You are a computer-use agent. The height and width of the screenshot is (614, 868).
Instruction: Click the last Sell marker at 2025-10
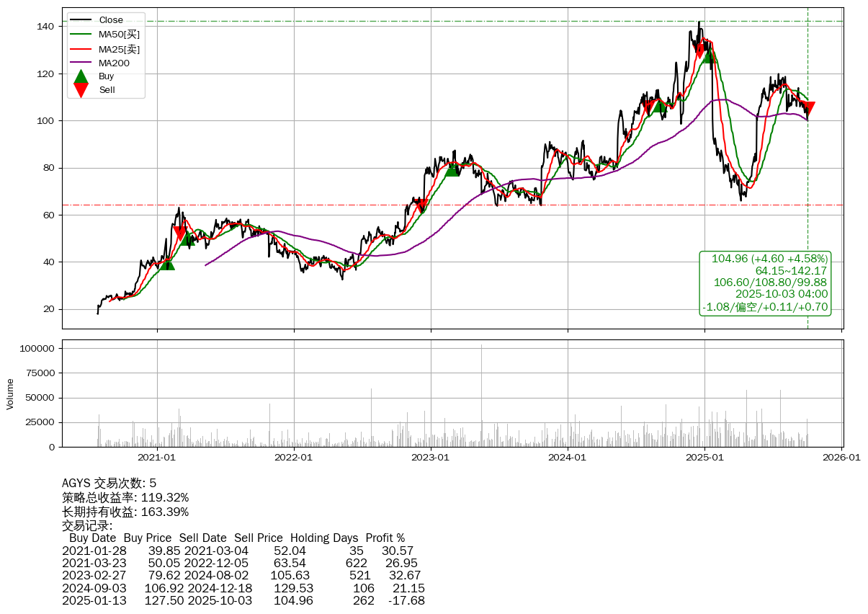pyautogui.click(x=807, y=109)
